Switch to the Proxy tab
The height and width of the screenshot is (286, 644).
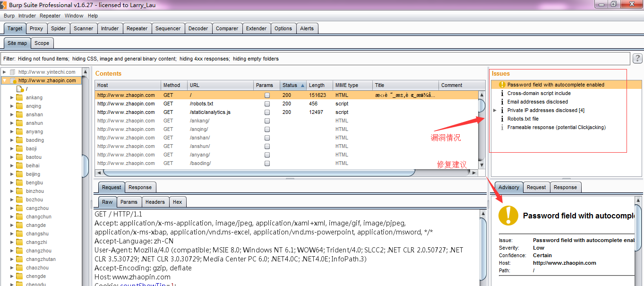coord(36,28)
